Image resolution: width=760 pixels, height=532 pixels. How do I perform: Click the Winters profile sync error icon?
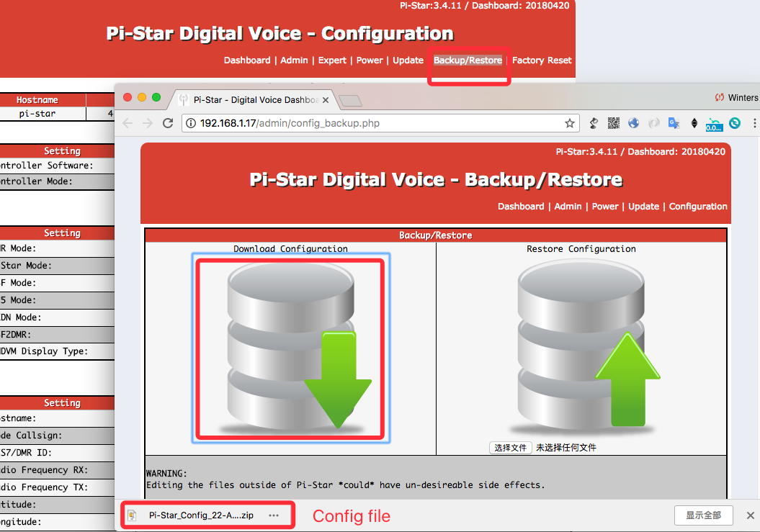pyautogui.click(x=719, y=97)
